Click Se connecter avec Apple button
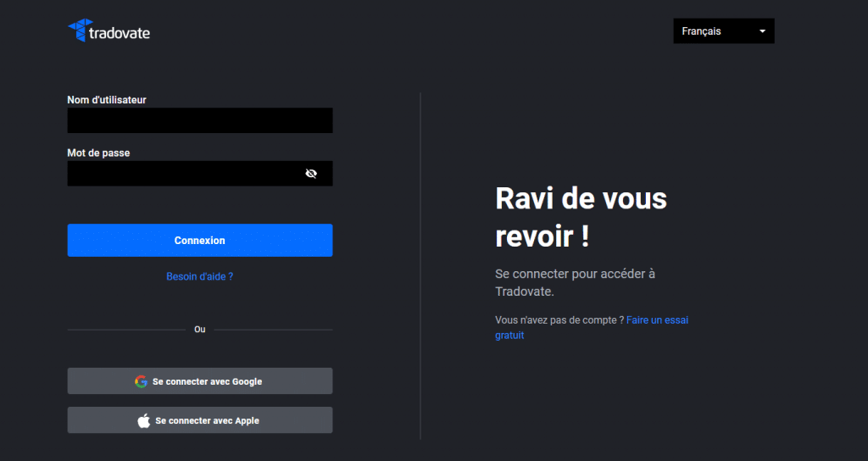868x461 pixels. point(199,420)
